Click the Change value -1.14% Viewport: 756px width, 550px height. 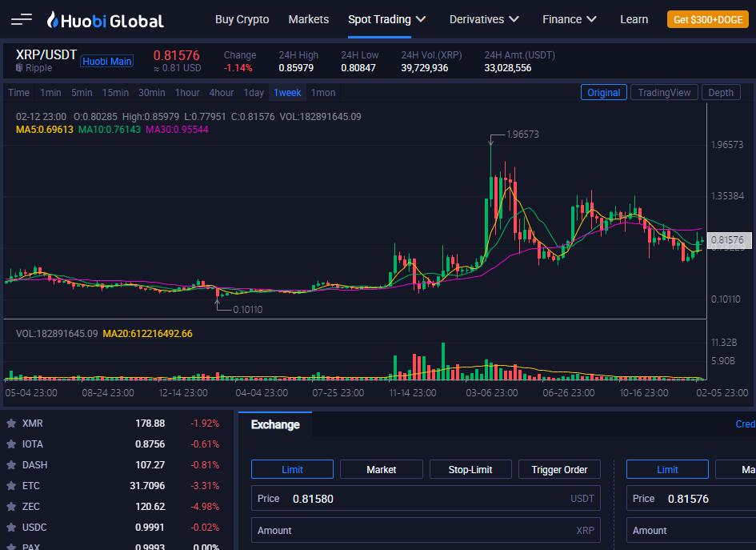(x=238, y=68)
